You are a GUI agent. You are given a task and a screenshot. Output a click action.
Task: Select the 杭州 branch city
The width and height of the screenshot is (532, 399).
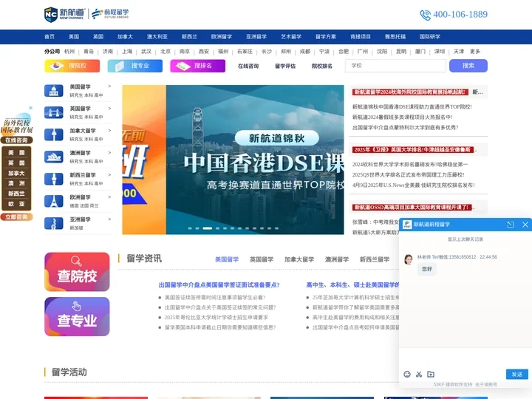pos(69,51)
